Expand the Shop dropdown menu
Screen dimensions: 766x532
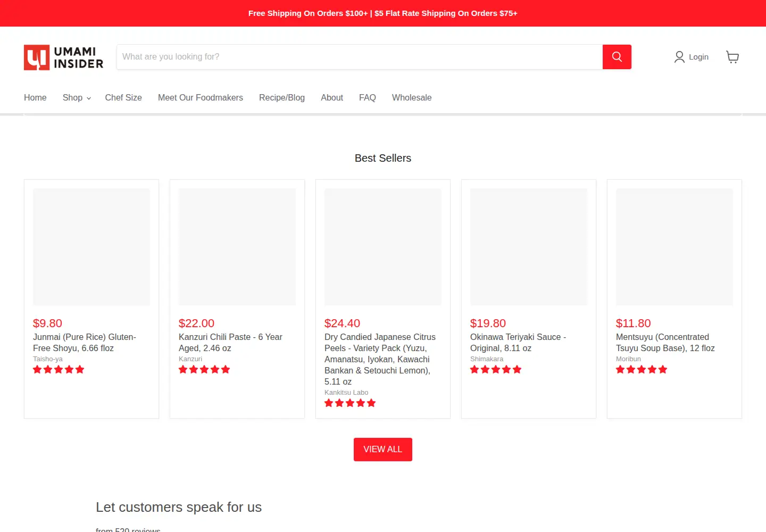point(77,98)
